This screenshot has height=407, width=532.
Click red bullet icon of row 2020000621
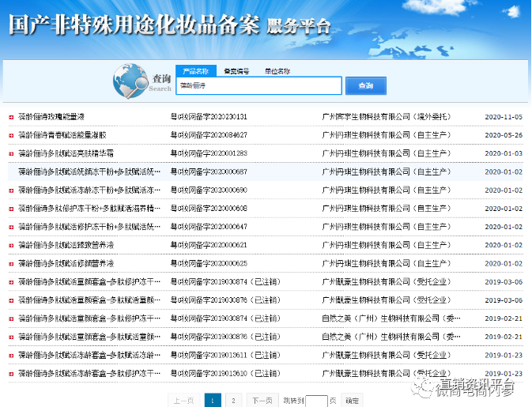[11, 246]
